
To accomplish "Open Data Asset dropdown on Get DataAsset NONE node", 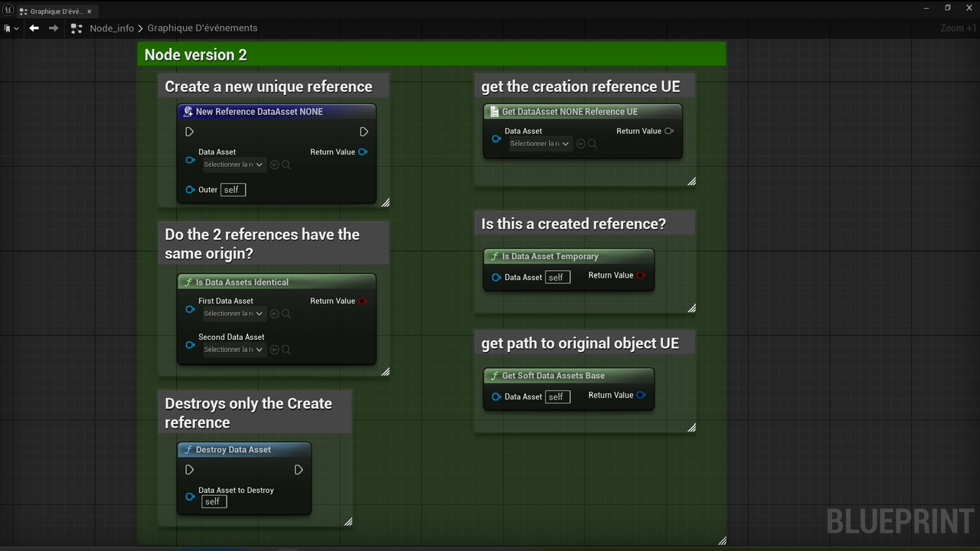I will (x=541, y=144).
